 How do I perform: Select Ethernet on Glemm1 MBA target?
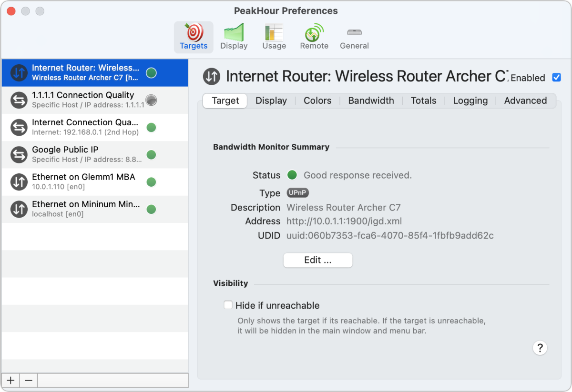83,181
